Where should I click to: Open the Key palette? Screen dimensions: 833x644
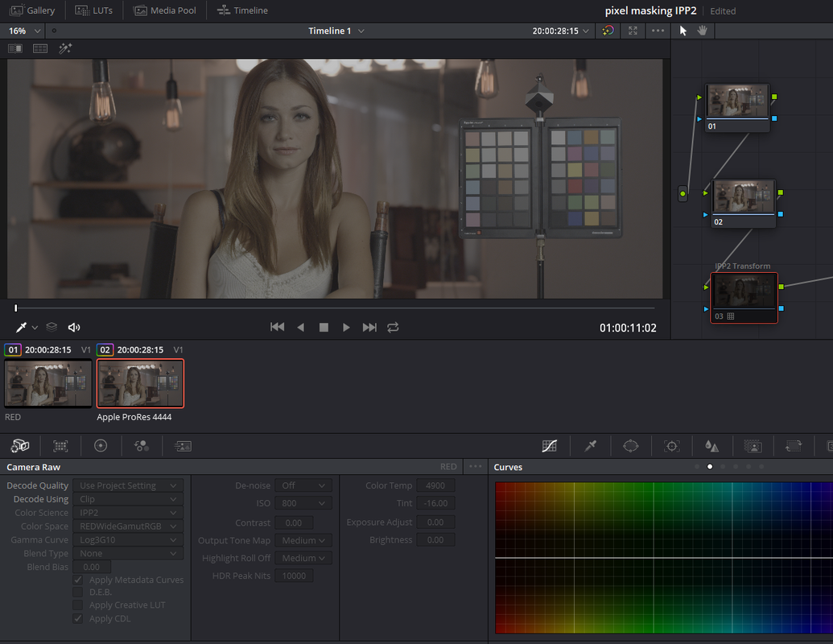(x=753, y=446)
